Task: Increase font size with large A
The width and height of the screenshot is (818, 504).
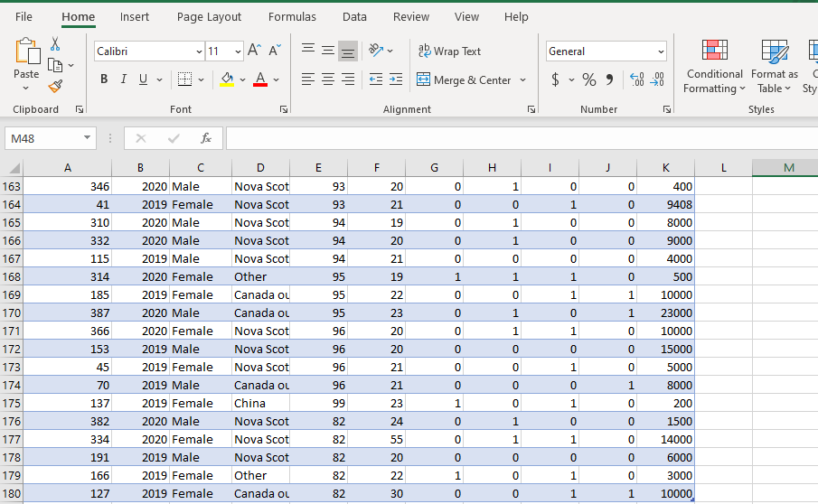Action: coord(254,51)
